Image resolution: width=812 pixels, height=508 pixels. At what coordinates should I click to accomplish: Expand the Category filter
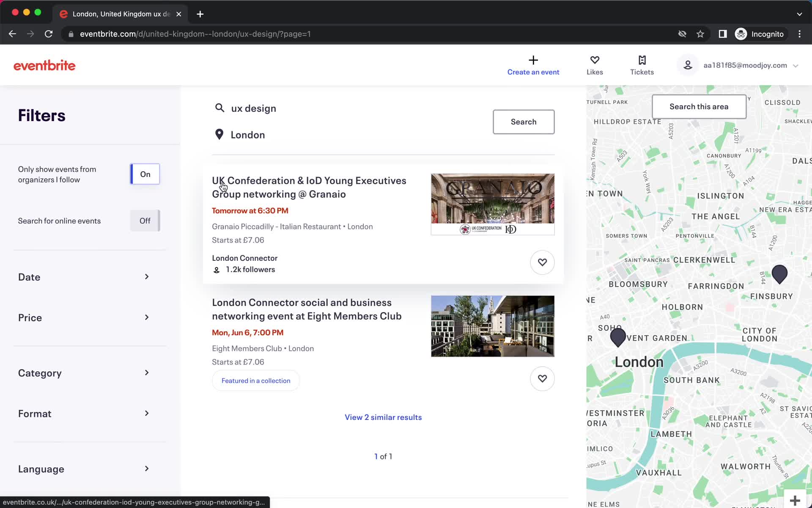point(84,373)
